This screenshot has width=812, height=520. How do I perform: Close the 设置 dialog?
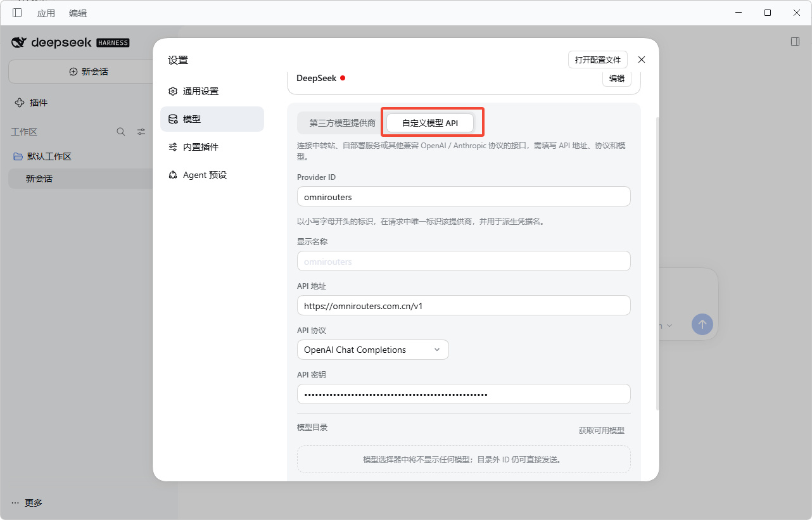point(642,60)
